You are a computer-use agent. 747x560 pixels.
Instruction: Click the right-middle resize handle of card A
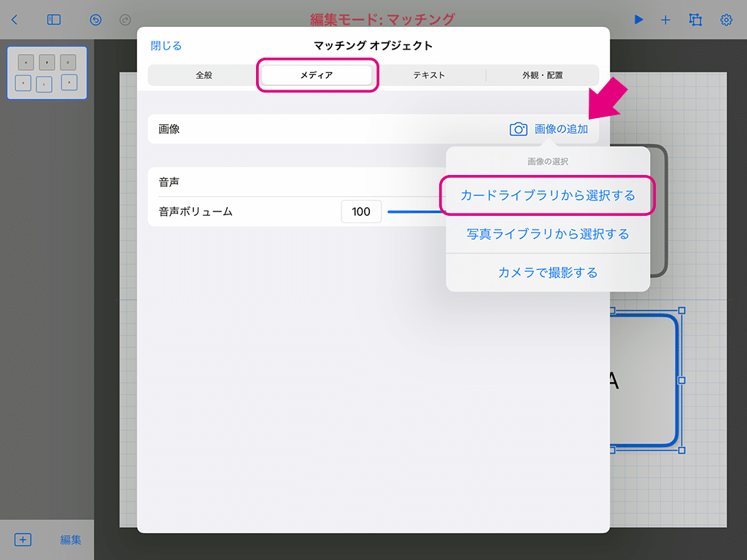pos(682,381)
